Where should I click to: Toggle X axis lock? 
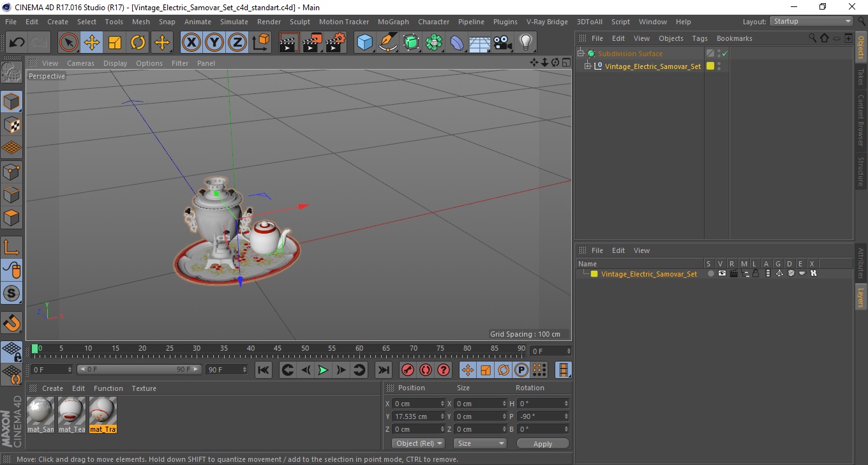click(x=191, y=43)
